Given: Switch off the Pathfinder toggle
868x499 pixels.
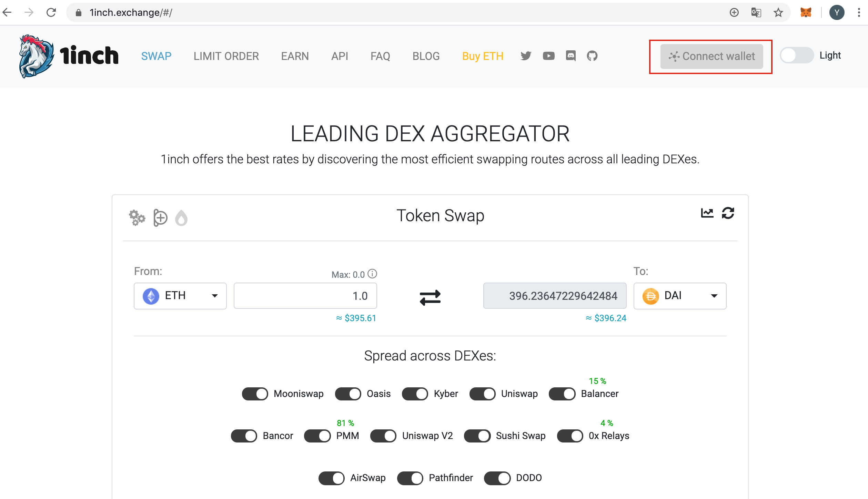Looking at the screenshot, I should point(410,478).
